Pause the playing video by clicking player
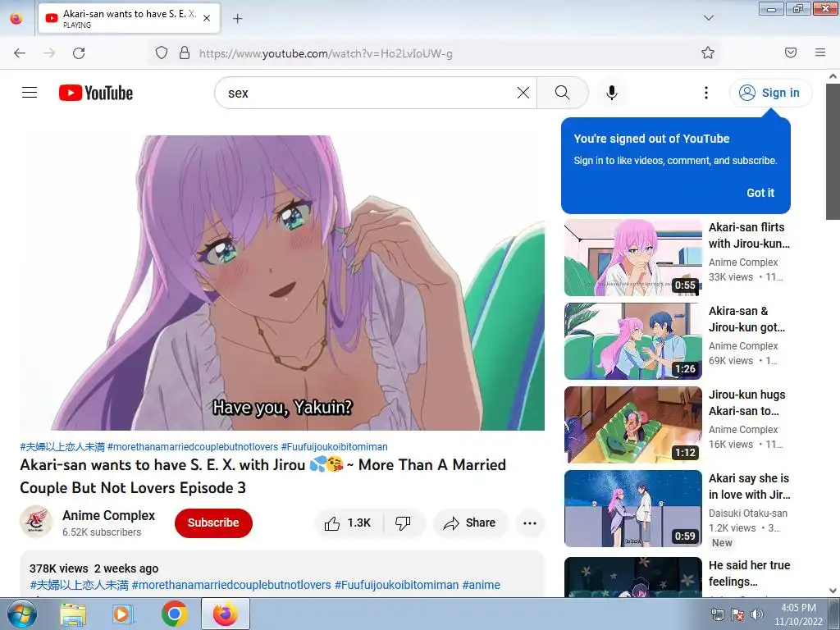Image resolution: width=840 pixels, height=630 pixels. pyautogui.click(x=282, y=283)
